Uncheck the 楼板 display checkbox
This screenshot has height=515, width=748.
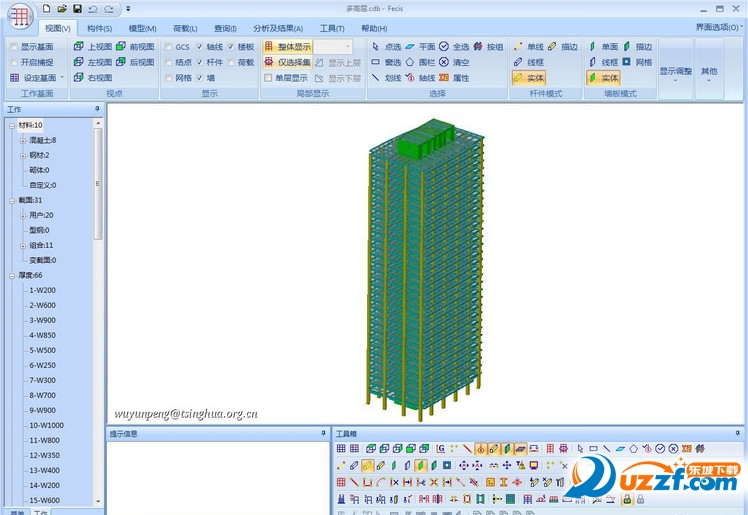231,47
